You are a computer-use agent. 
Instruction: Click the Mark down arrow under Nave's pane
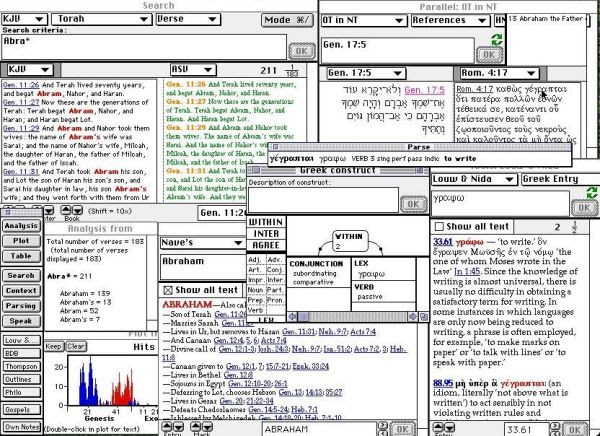(x=207, y=426)
